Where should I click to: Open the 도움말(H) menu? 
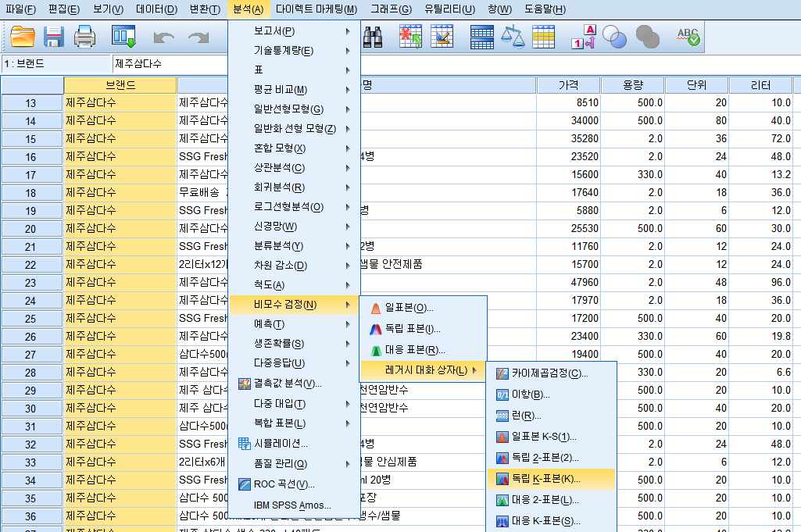[545, 9]
